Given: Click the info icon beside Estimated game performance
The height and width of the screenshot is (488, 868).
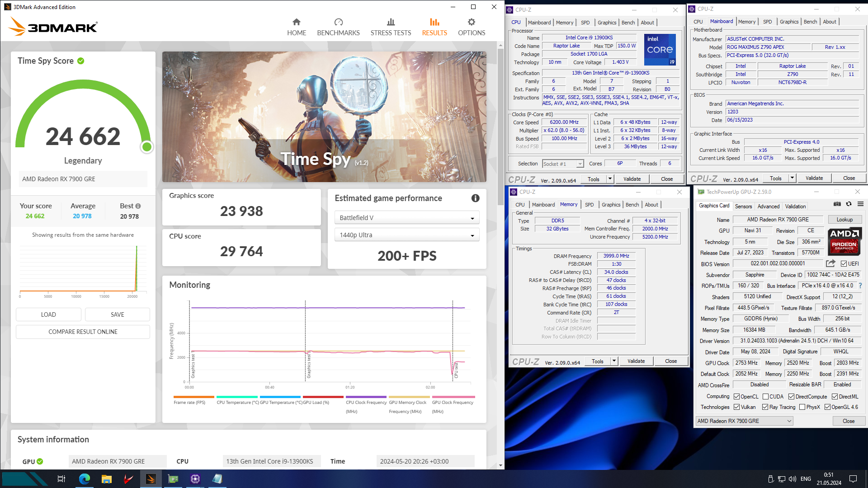Looking at the screenshot, I should (x=475, y=198).
